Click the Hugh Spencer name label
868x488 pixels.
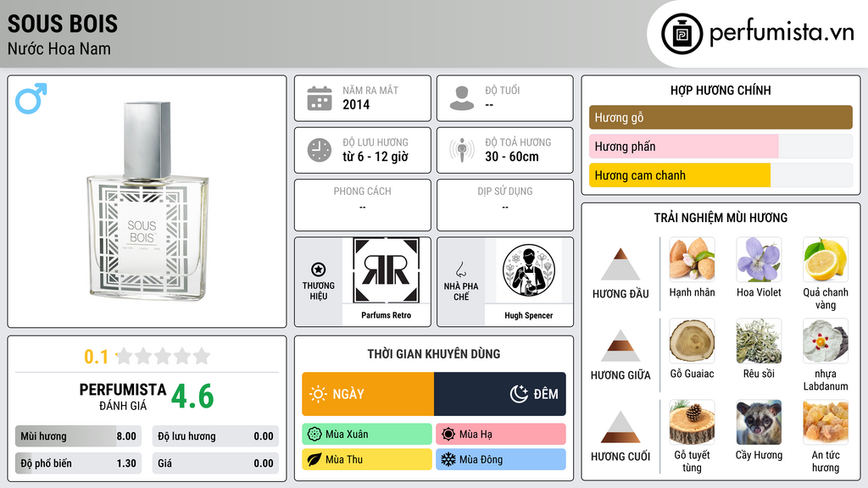[x=529, y=315]
